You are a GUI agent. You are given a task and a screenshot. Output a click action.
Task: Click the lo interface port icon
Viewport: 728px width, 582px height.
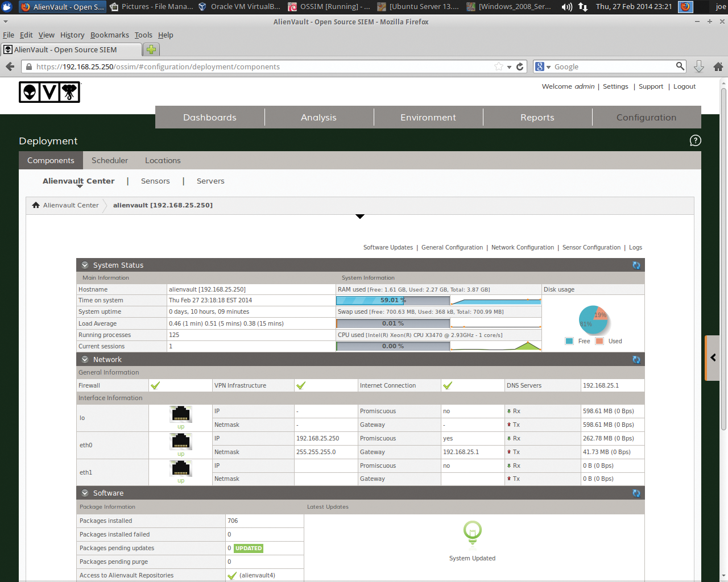pos(181,414)
